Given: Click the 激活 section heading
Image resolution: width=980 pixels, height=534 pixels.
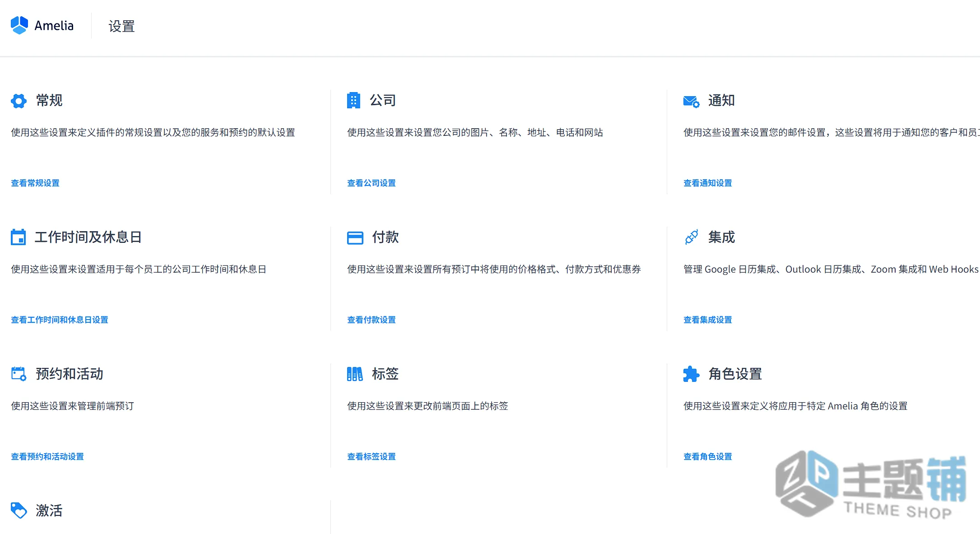Looking at the screenshot, I should click(49, 511).
